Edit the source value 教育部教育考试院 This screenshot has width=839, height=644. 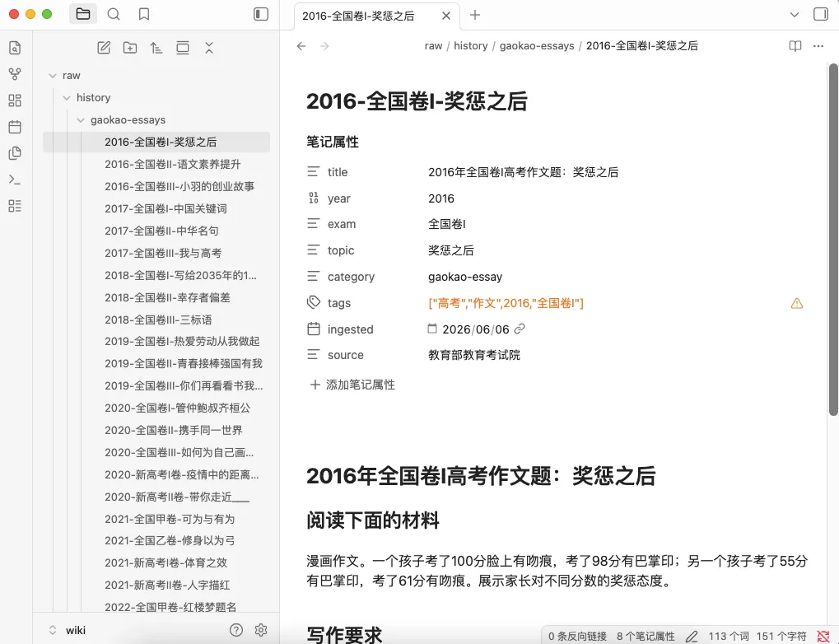click(x=474, y=355)
